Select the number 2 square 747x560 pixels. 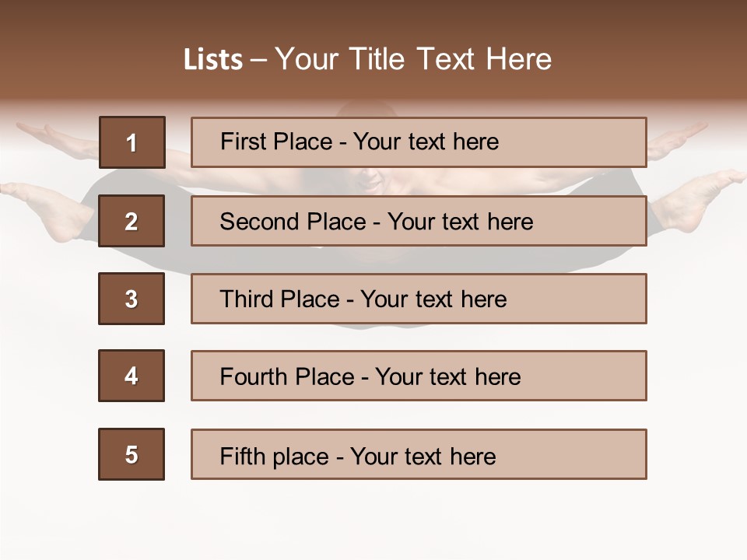click(132, 221)
